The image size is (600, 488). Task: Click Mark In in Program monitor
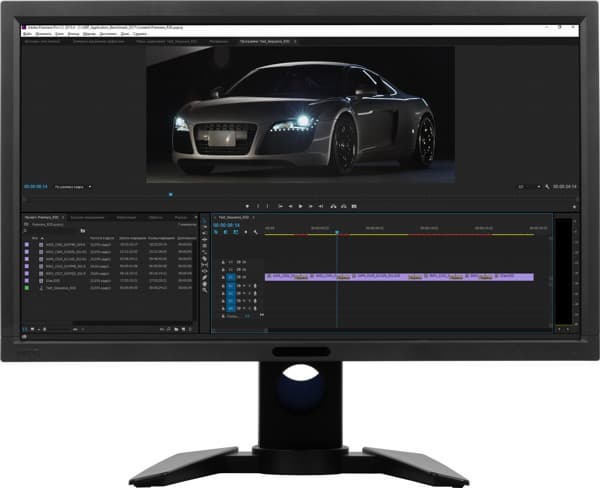click(x=258, y=206)
